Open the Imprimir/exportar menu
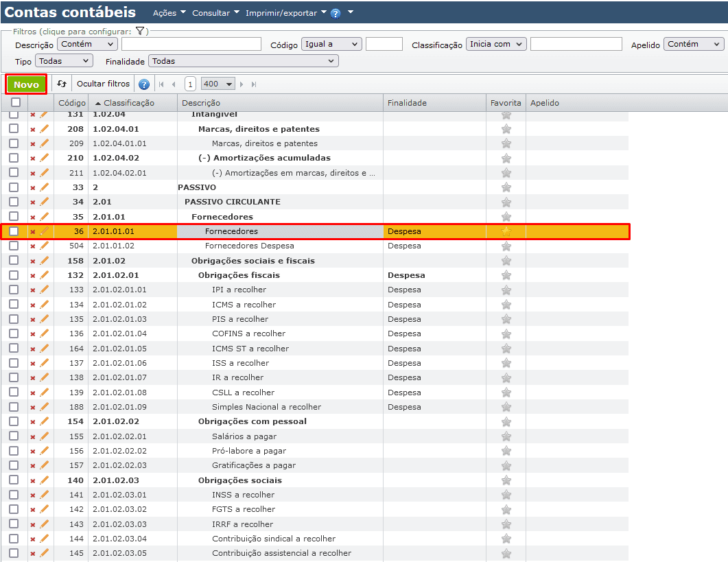Image resolution: width=728 pixels, height=562 pixels. point(285,13)
